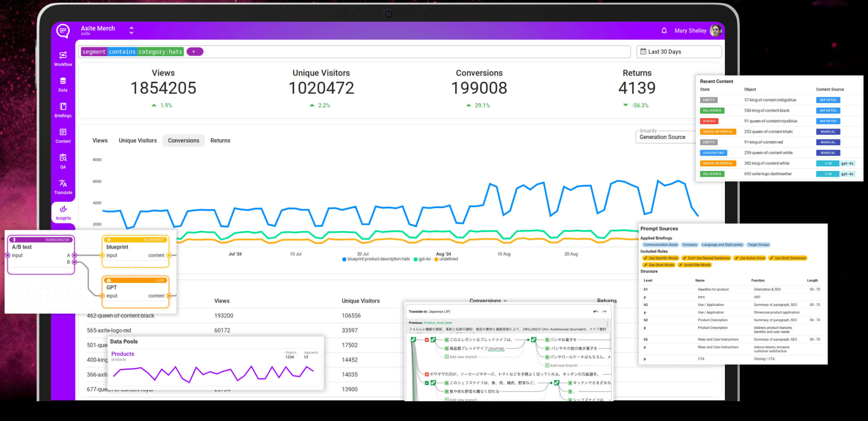Toggle the square beside このエレガントなブレッドナイフは

[447, 340]
